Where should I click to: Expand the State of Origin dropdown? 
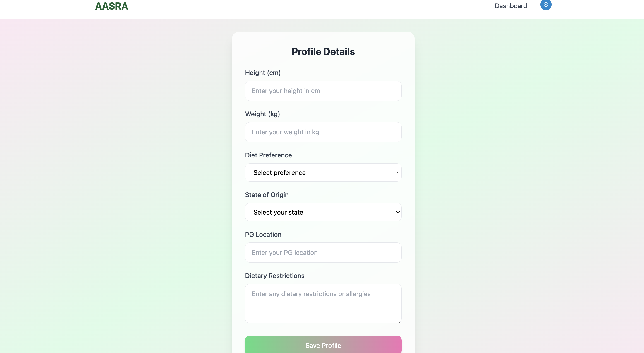point(323,212)
